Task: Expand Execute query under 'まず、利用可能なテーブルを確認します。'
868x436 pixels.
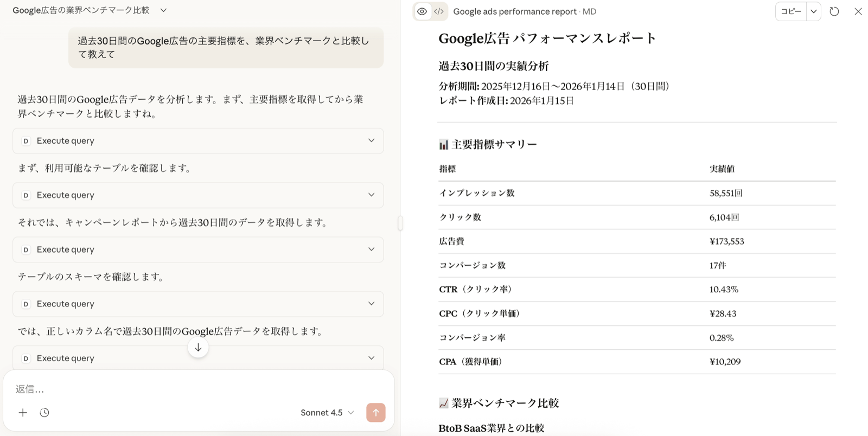Action: click(198, 195)
